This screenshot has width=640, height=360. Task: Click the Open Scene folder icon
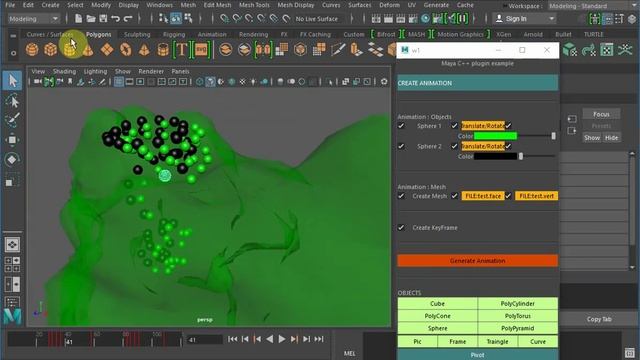coord(91,19)
